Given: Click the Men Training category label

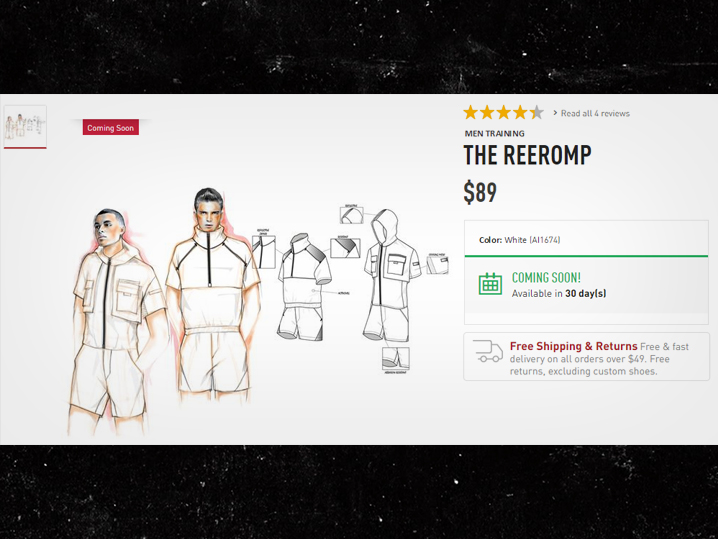Looking at the screenshot, I should [495, 134].
